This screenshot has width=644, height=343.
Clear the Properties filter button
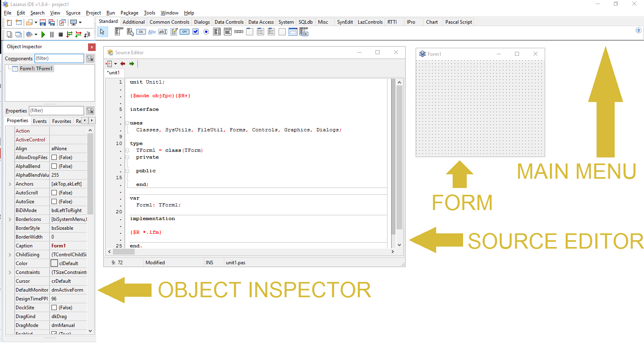click(x=90, y=111)
